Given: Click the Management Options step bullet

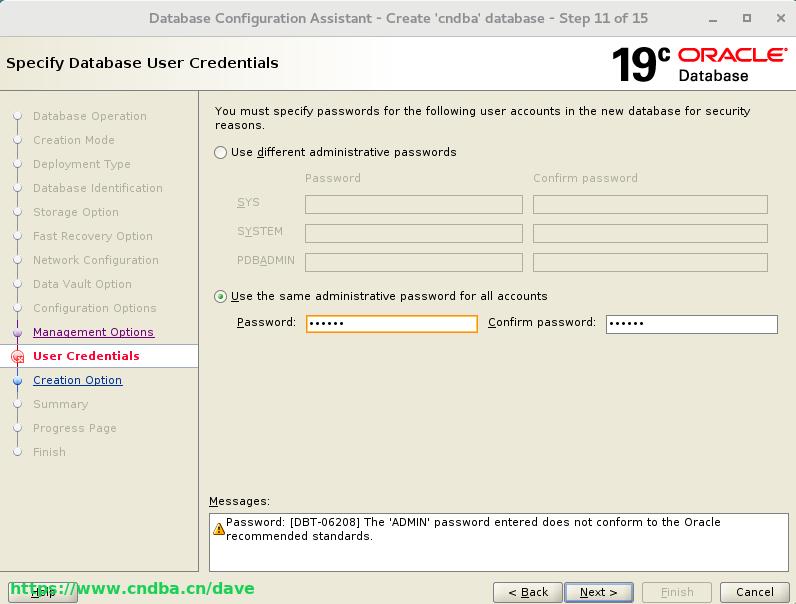Looking at the screenshot, I should tap(18, 332).
